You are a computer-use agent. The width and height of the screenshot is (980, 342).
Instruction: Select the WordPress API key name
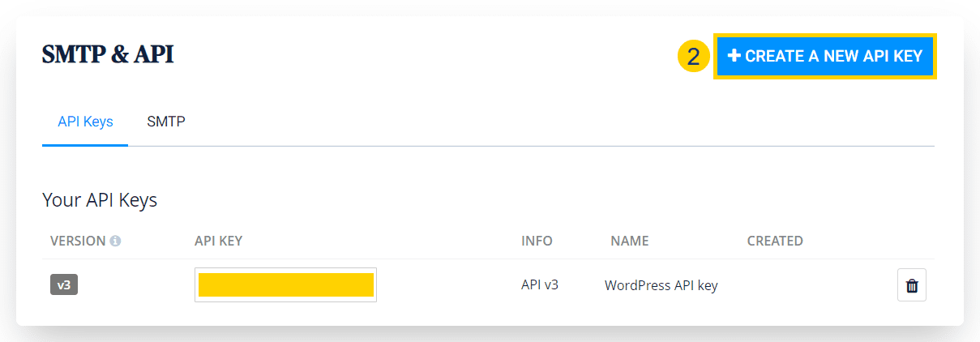pyautogui.click(x=661, y=285)
